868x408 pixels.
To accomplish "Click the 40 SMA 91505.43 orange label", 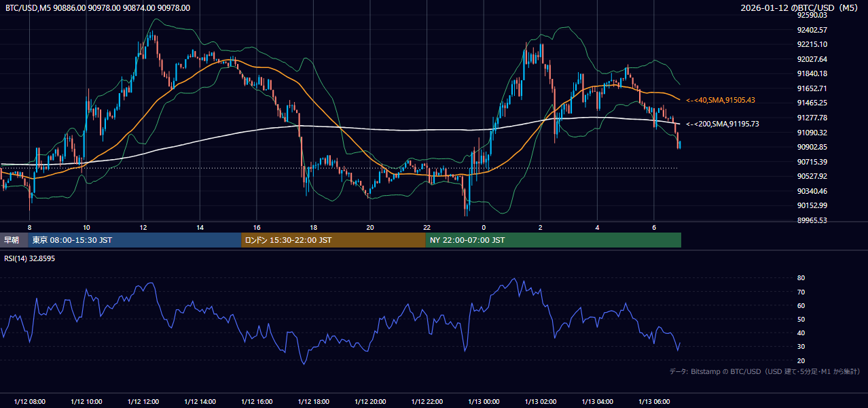I will click(721, 100).
